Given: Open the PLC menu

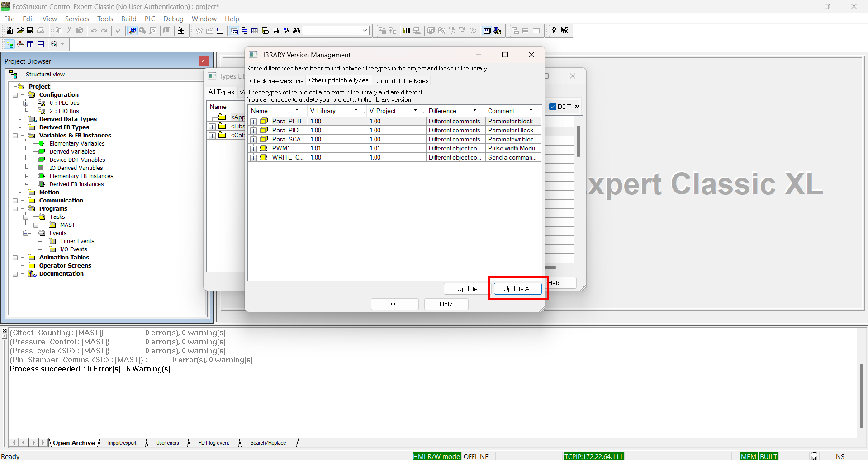Looking at the screenshot, I should coord(150,19).
